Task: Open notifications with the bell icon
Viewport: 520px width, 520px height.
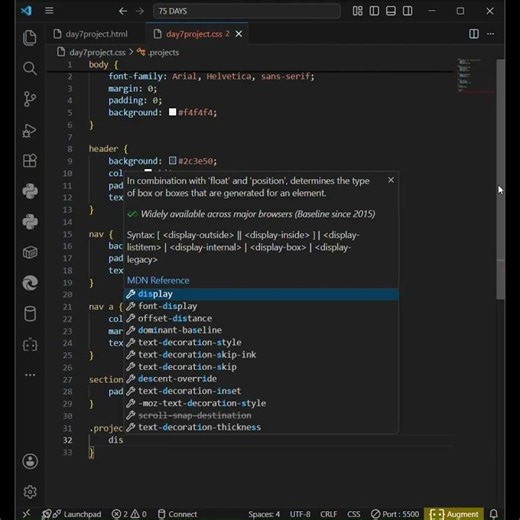Action: click(494, 514)
